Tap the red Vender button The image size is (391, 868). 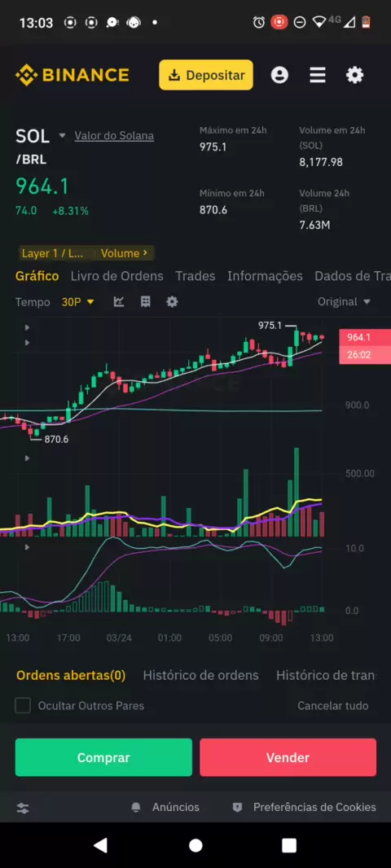[x=288, y=757]
